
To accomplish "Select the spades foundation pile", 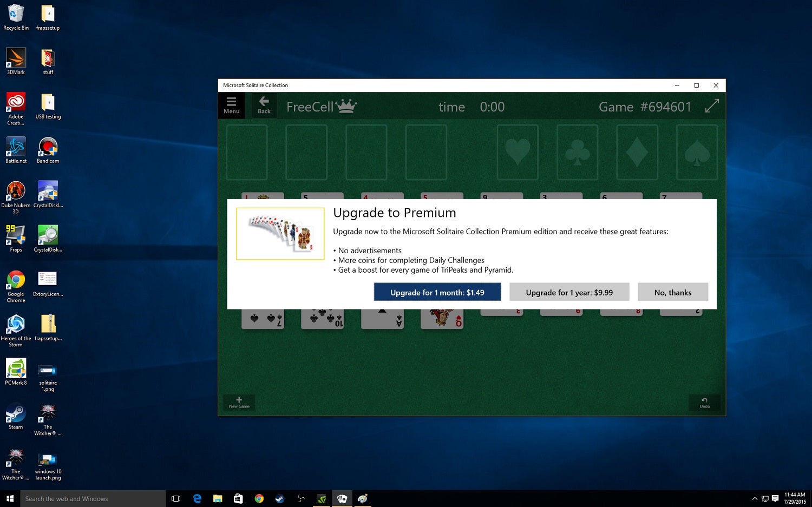I will click(x=697, y=153).
